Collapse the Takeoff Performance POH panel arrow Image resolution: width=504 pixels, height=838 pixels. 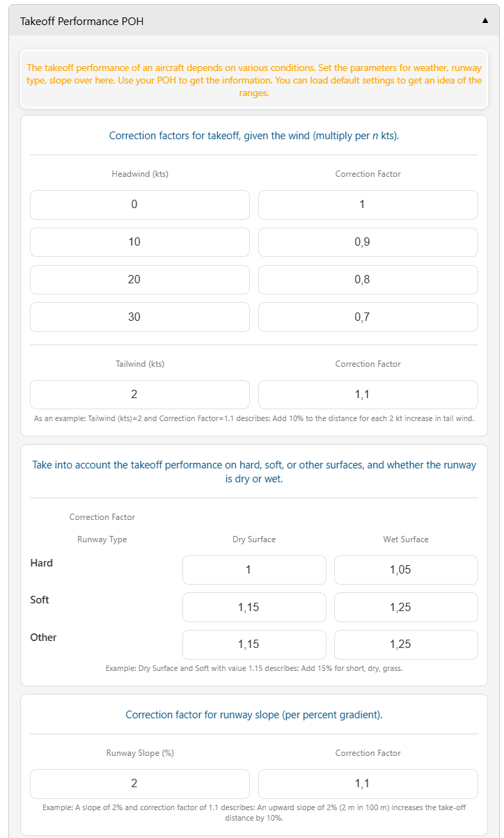(485, 21)
